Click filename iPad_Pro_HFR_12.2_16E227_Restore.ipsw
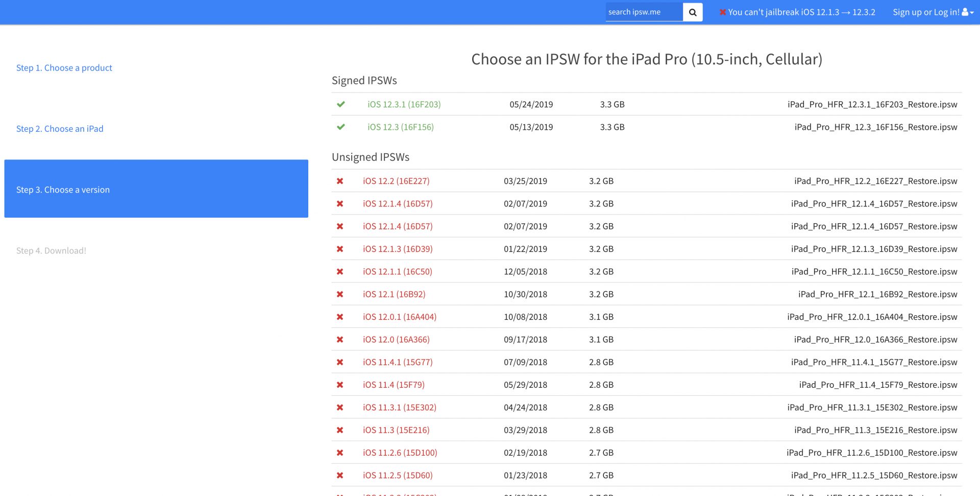This screenshot has height=496, width=980. coord(876,181)
